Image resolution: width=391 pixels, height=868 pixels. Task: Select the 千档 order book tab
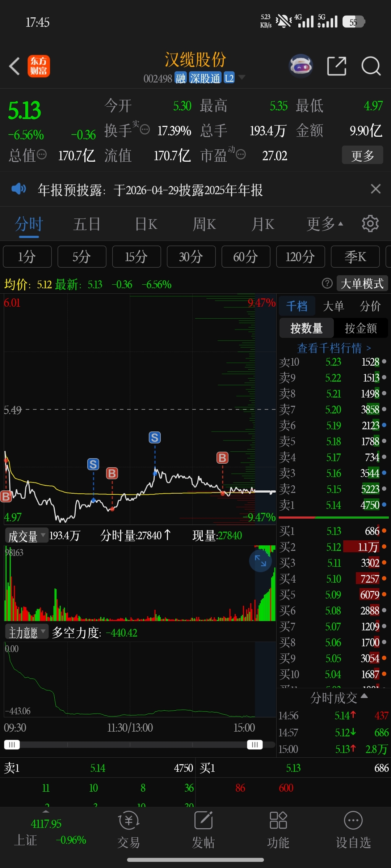[297, 306]
